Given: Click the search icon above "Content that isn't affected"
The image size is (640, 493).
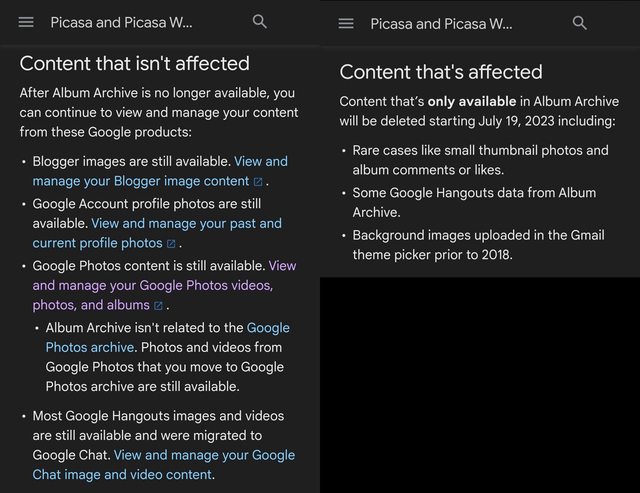Looking at the screenshot, I should click(x=260, y=21).
